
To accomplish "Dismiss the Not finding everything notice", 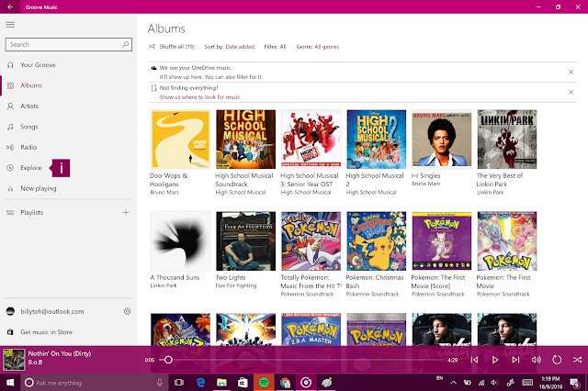I will tap(571, 92).
